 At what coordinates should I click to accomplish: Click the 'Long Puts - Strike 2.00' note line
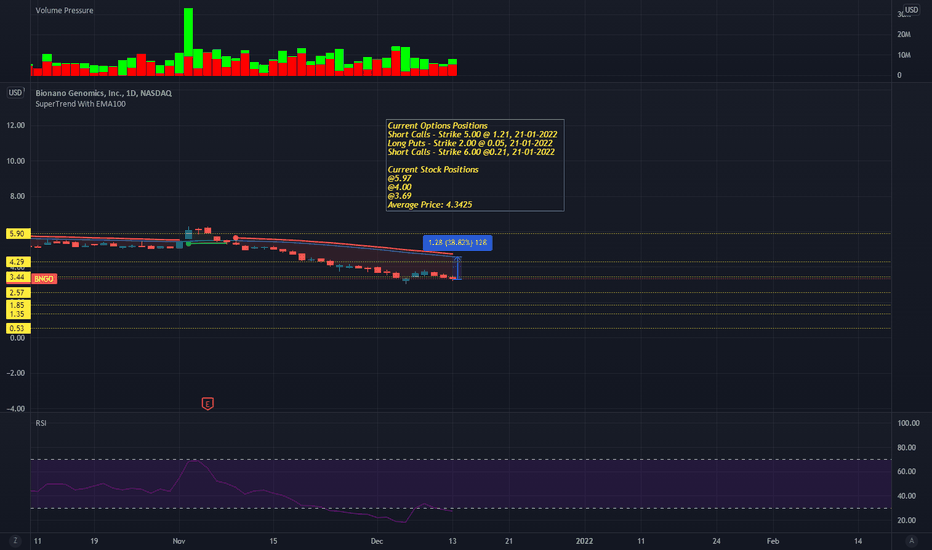pyautogui.click(x=470, y=143)
